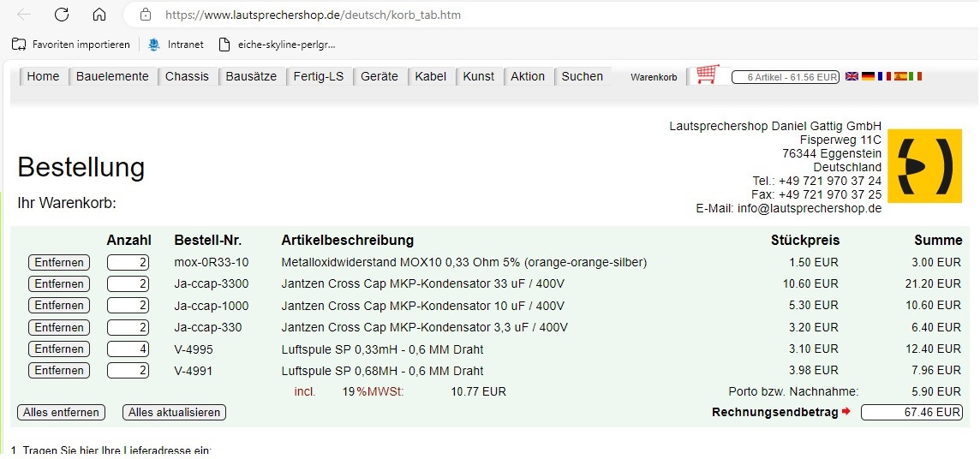Open the Chassis tab
Screen dimensions: 980x459
(187, 77)
